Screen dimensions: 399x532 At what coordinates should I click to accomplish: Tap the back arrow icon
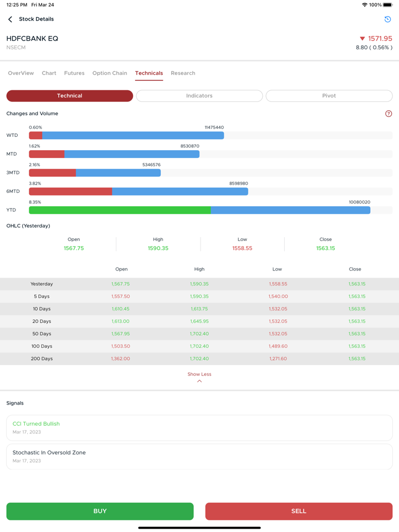pos(10,19)
